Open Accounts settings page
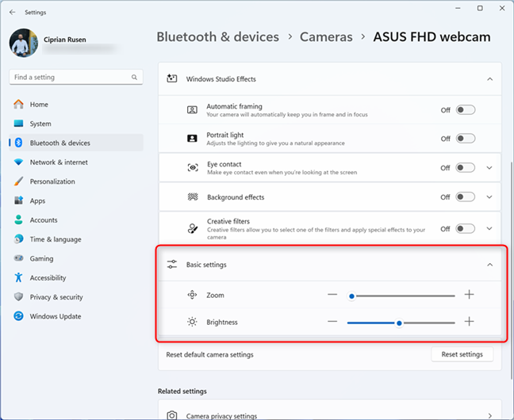Screen dimensions: 514x420 [x=76, y=220]
